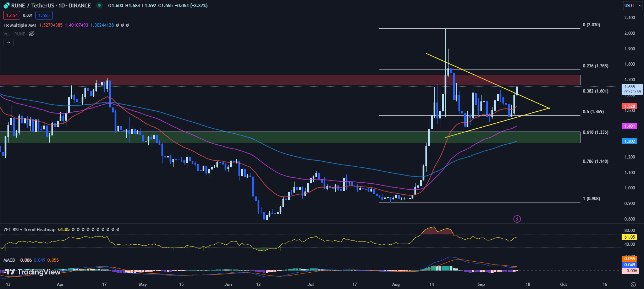Viewport: 644px width, 289px height.
Task: Open the USDT currency dropdown
Action: [x=633, y=6]
